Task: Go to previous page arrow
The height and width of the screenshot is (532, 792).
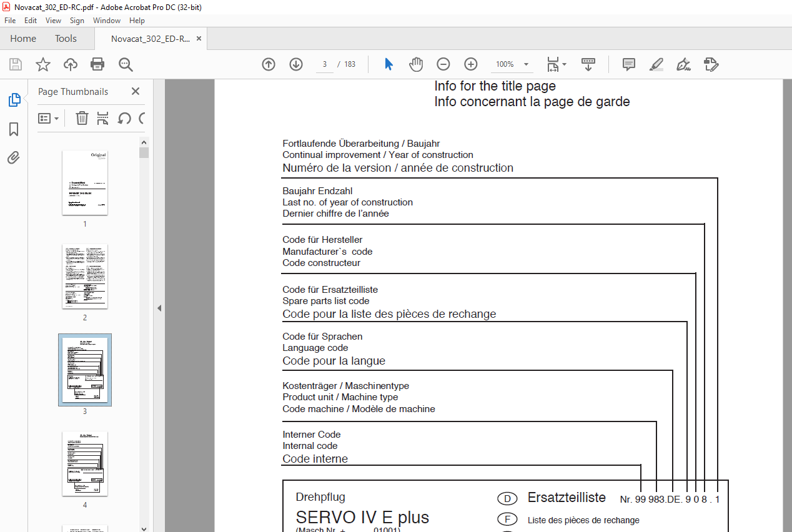Action: point(269,64)
